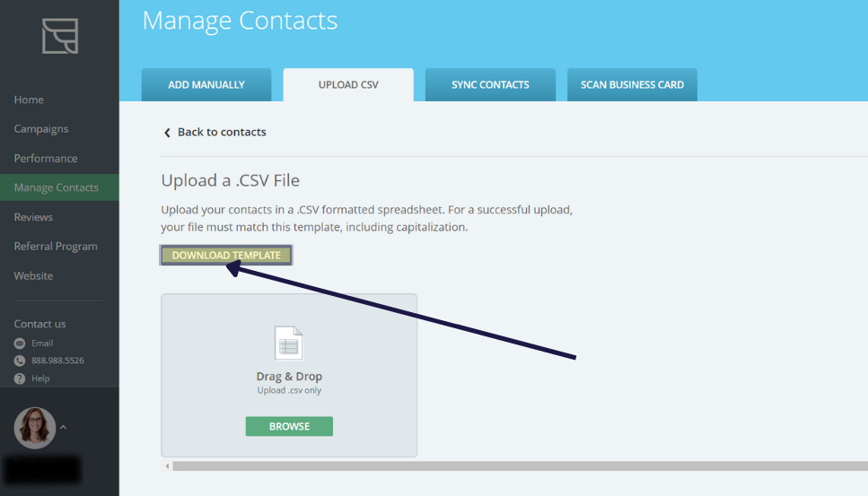Open the user profile avatar

click(35, 428)
